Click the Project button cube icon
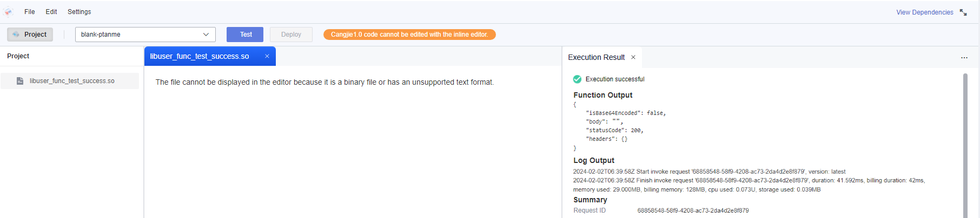Viewport: 980px width, 218px height. [16, 35]
